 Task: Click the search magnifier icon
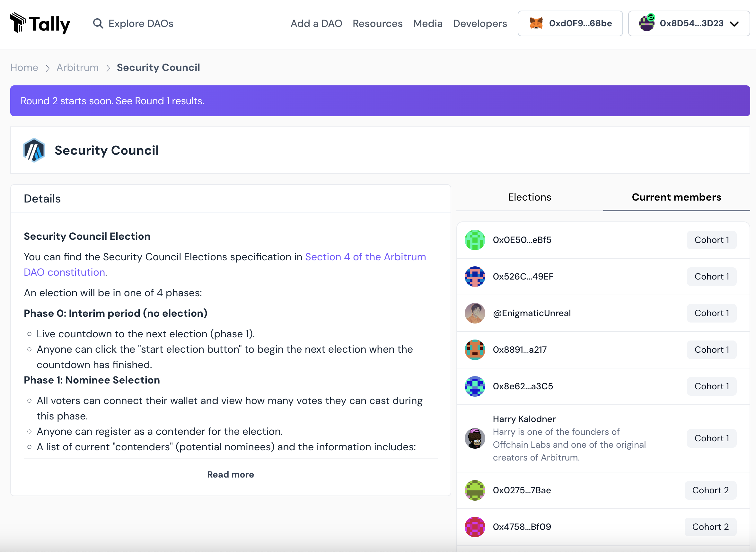[x=98, y=23]
